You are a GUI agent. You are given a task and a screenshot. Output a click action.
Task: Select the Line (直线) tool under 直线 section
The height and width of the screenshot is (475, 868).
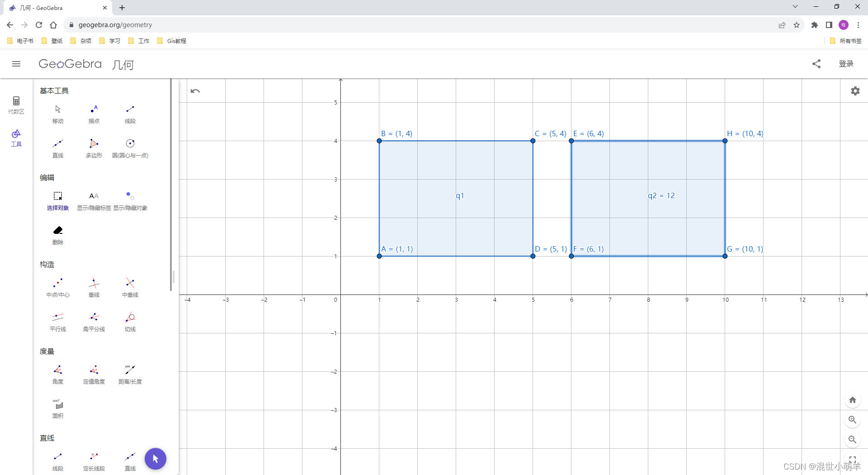tap(130, 461)
